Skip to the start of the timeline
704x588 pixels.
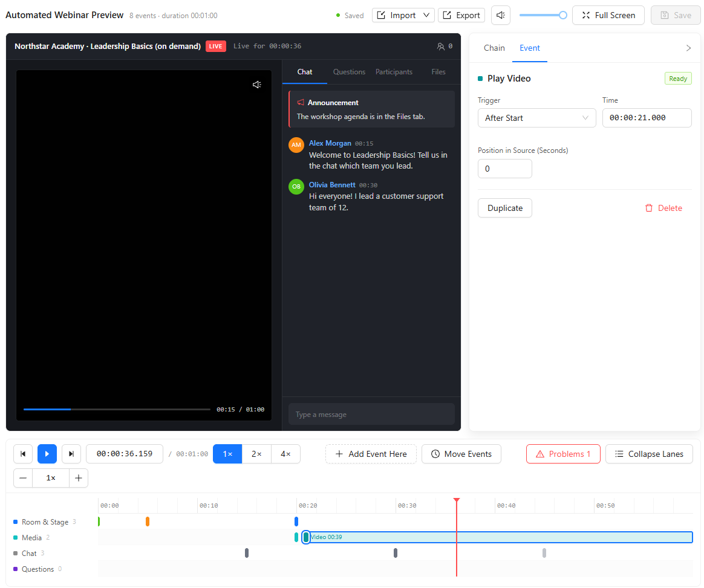pyautogui.click(x=23, y=454)
